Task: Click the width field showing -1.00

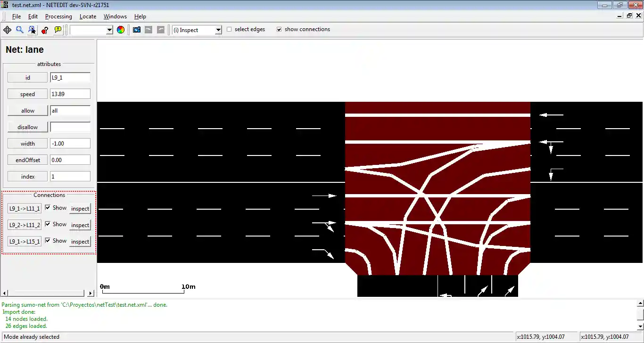Action: 70,144
